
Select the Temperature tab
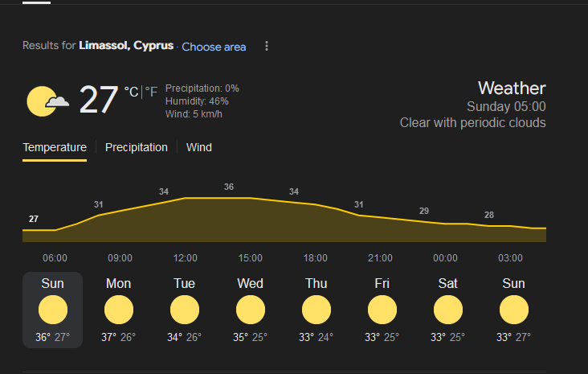tap(55, 147)
